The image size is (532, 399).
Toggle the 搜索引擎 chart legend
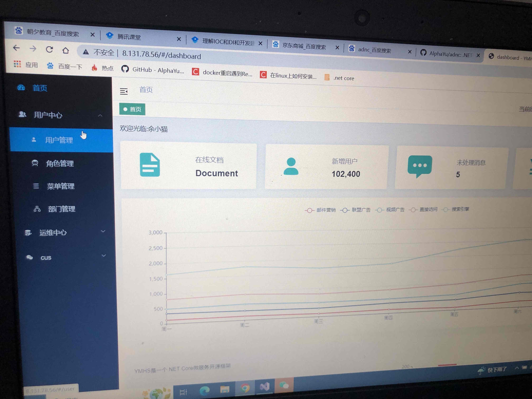[x=455, y=209]
